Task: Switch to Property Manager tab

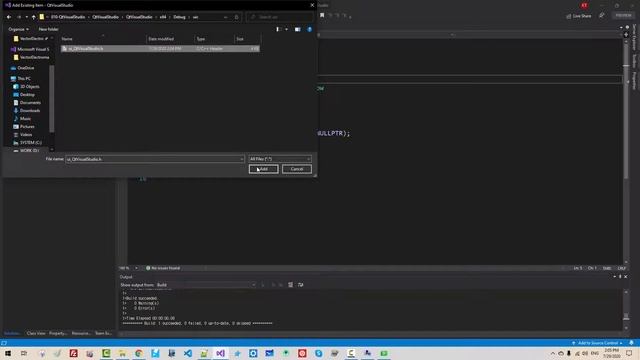Action: 58,333
